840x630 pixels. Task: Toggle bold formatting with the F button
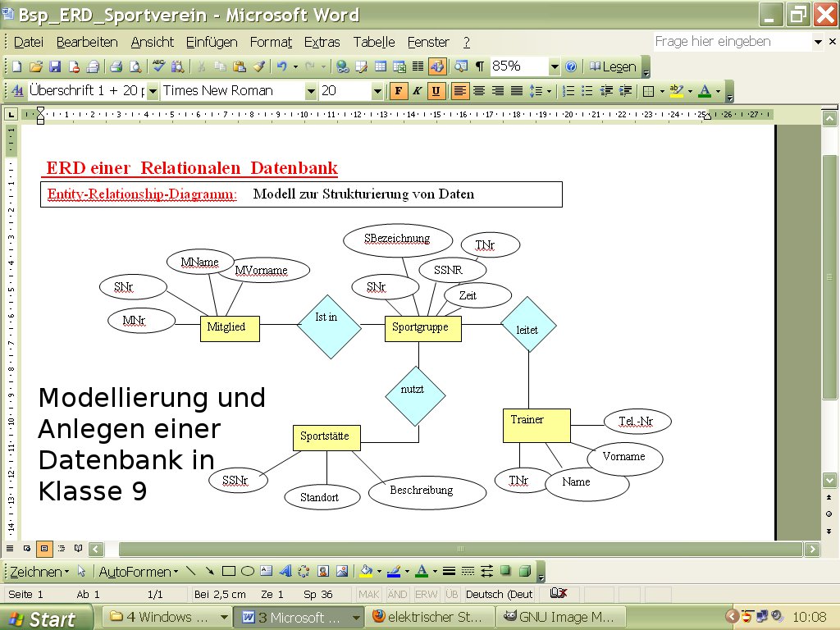click(x=399, y=91)
